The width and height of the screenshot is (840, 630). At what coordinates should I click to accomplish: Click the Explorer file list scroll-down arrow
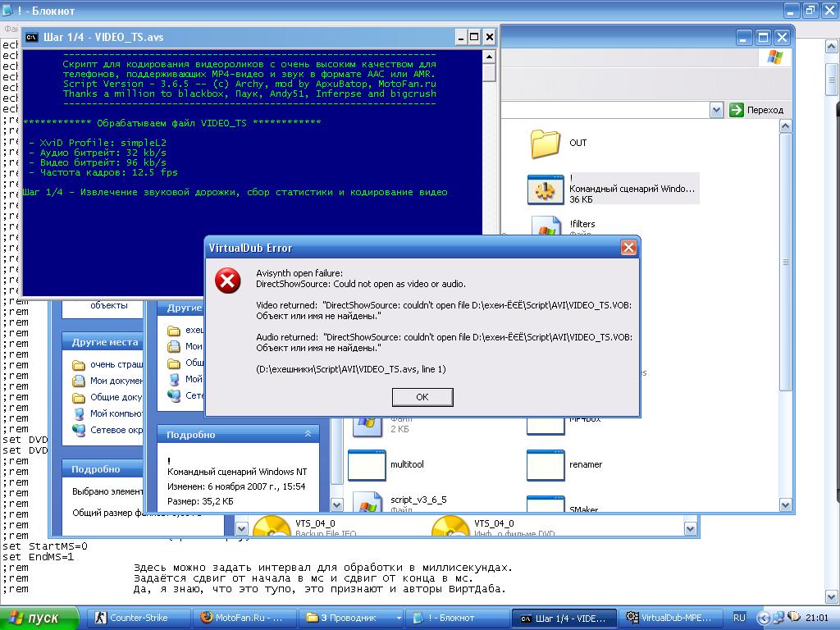point(785,504)
